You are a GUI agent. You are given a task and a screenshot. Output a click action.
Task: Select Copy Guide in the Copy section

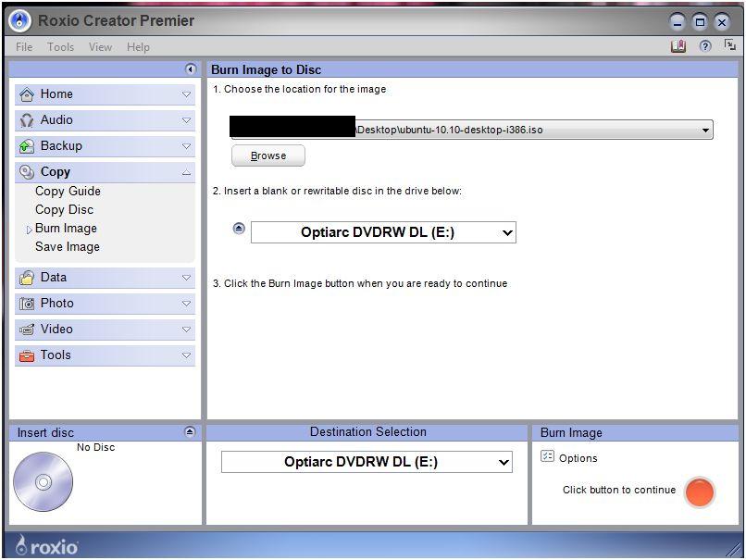tap(68, 192)
